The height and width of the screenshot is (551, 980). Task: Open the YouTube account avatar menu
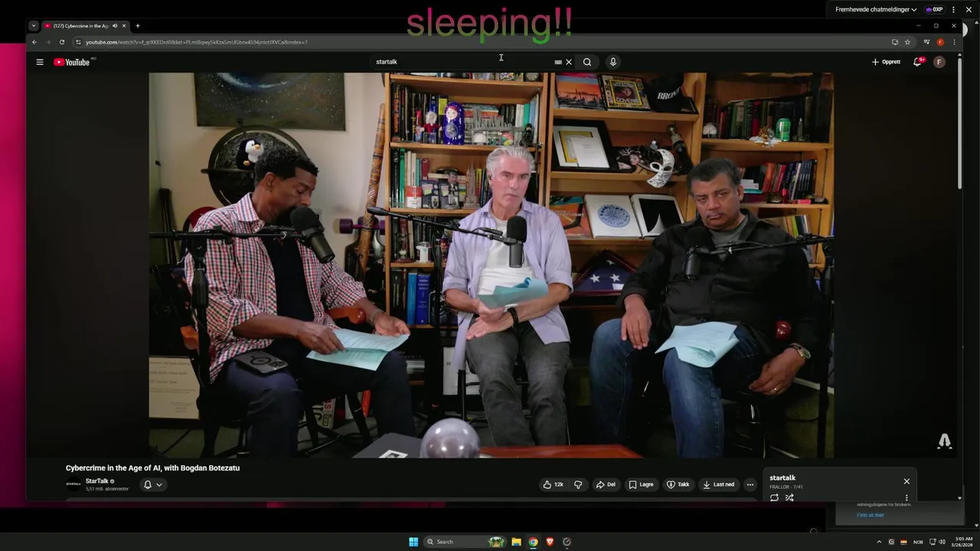tap(939, 62)
